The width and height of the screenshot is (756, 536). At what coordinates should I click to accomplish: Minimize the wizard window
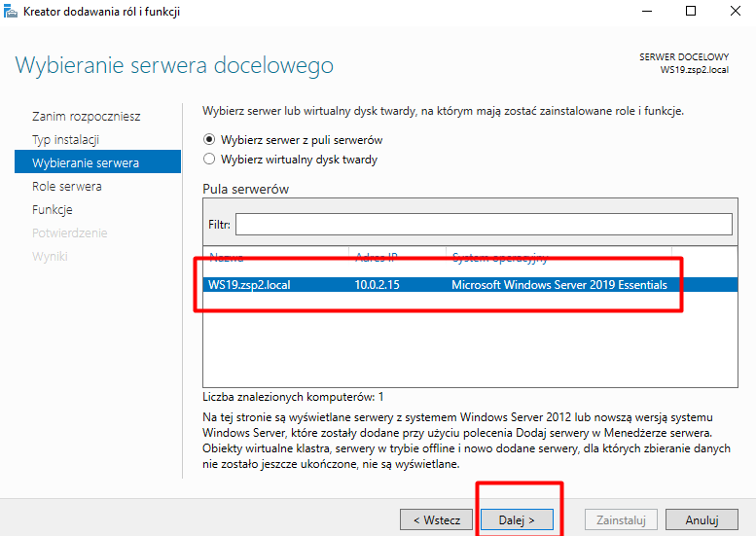click(647, 12)
